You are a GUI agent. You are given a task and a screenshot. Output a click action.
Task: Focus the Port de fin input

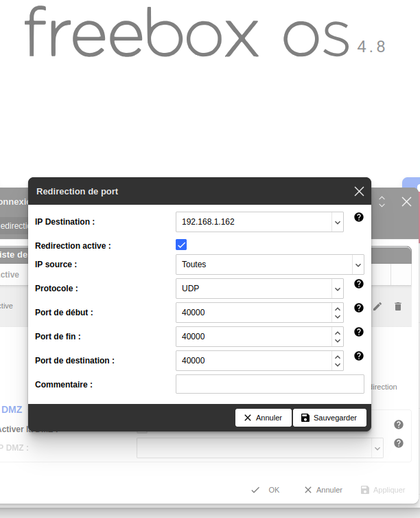[x=254, y=337]
